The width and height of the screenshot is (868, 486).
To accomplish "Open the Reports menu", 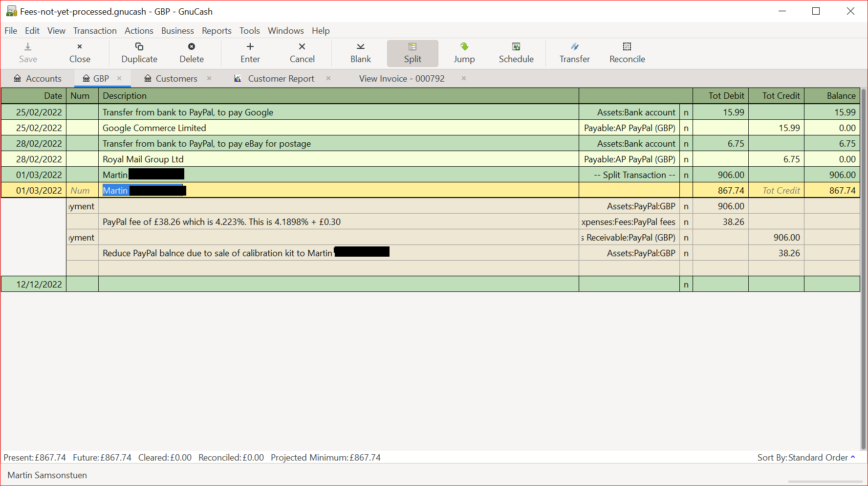I will click(x=217, y=31).
